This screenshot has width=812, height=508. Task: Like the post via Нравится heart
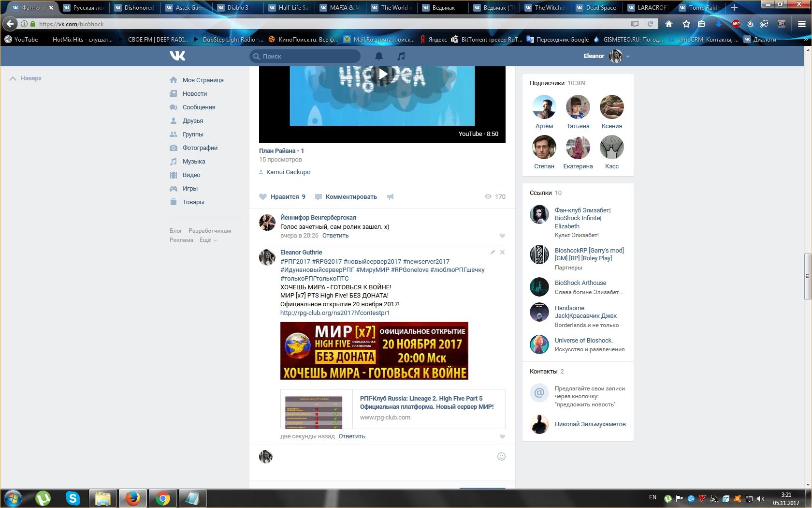(282, 197)
